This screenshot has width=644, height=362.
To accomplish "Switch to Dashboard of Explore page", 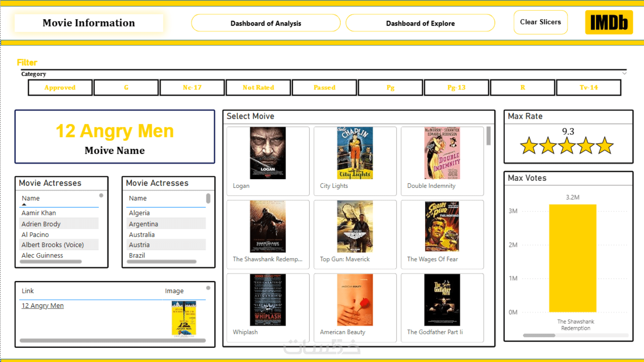I will [x=420, y=23].
